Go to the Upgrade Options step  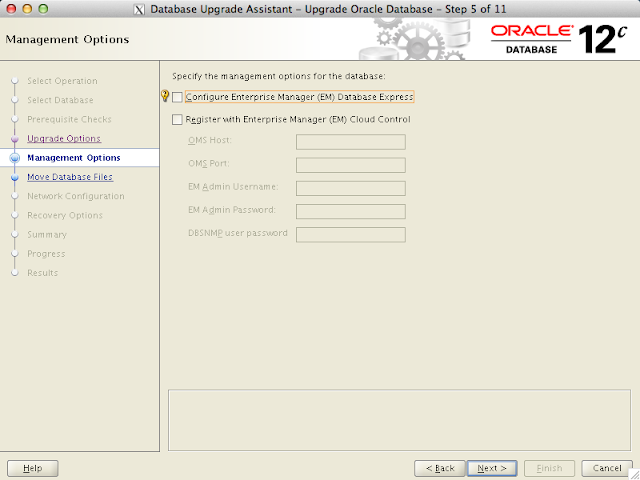(x=64, y=138)
